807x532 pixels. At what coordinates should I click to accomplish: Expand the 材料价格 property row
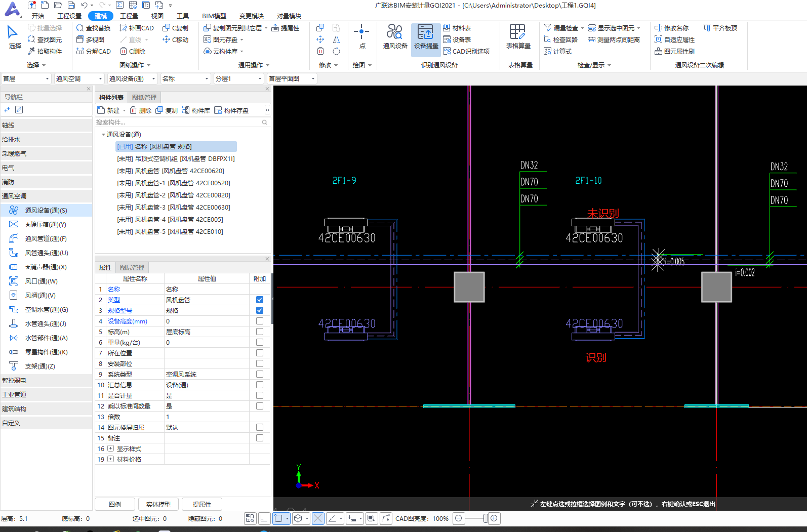coord(110,459)
